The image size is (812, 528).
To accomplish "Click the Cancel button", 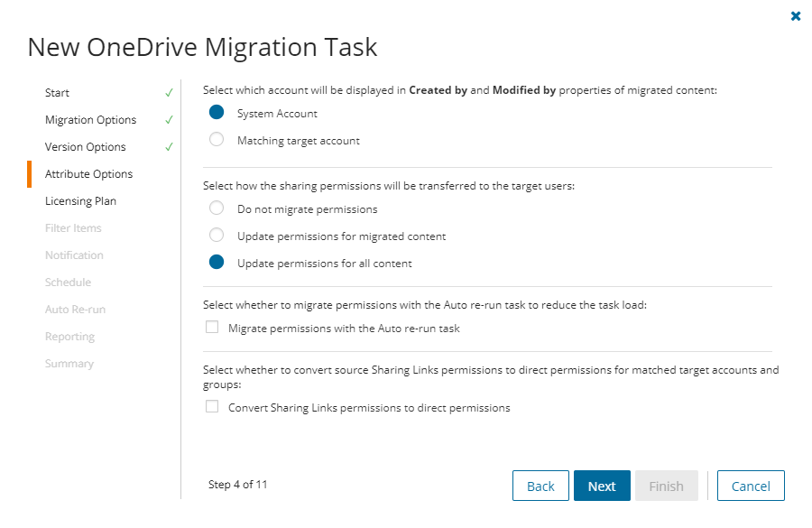I will 751,486.
